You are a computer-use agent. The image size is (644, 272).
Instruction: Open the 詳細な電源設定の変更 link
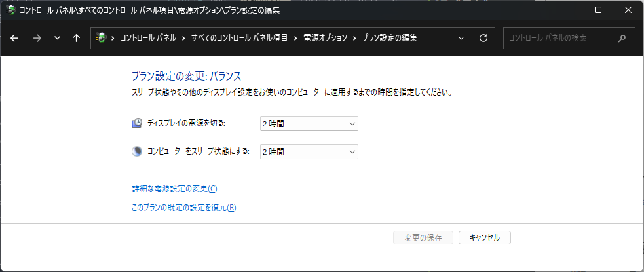(x=174, y=189)
